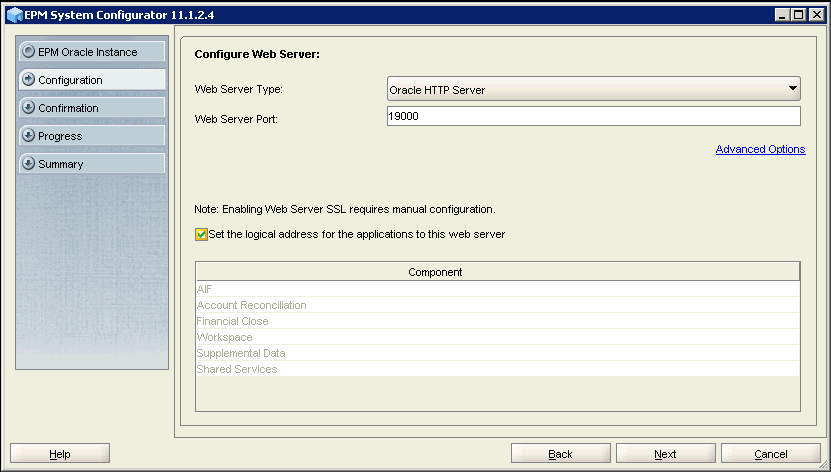Viewport: 831px width, 472px height.
Task: Select the Summary step in sidebar
Action: 92,164
